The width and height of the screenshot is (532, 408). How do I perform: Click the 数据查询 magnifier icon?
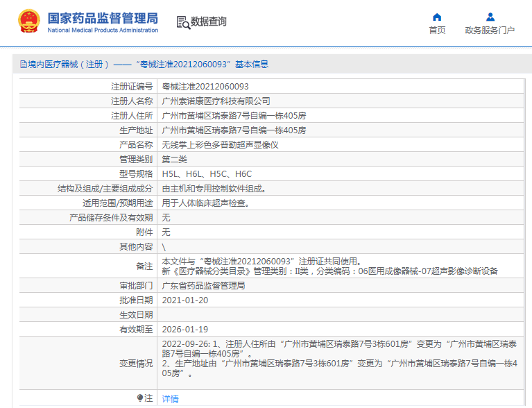tap(183, 22)
